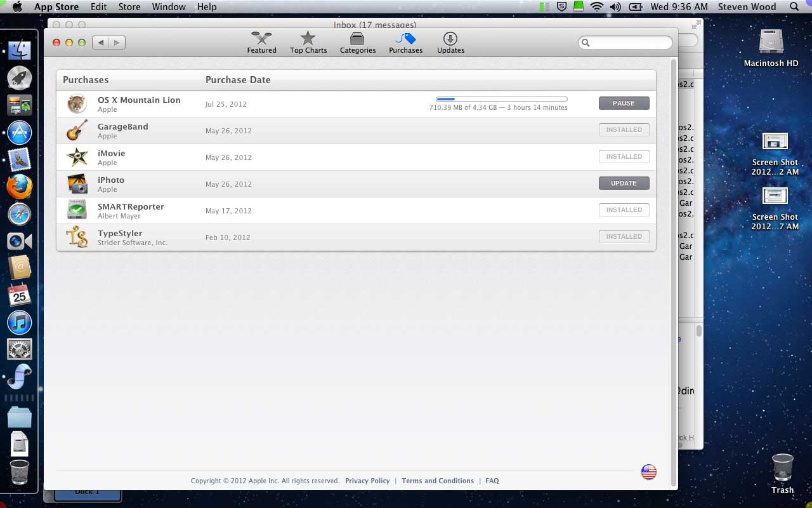Image resolution: width=812 pixels, height=508 pixels.
Task: Click the Inbox window title behind
Action: [375, 25]
